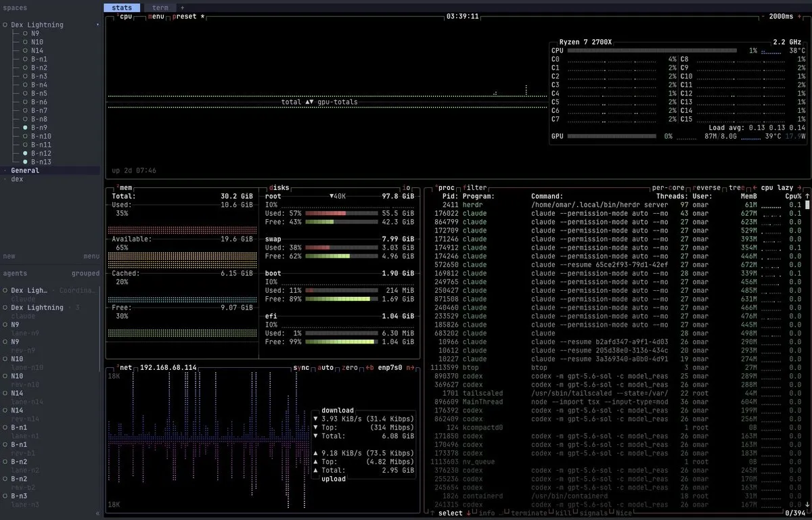812x520 pixels.
Task: Toggle auto scaling in the net box
Action: point(325,368)
